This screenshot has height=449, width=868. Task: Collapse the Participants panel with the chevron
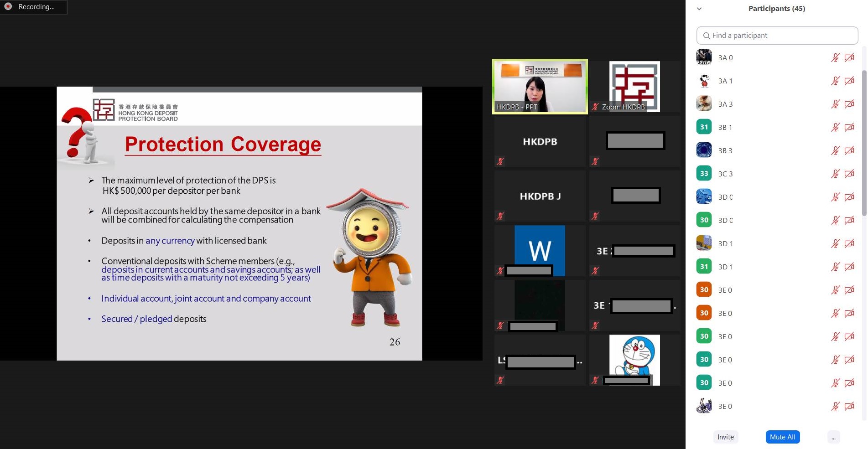click(699, 9)
